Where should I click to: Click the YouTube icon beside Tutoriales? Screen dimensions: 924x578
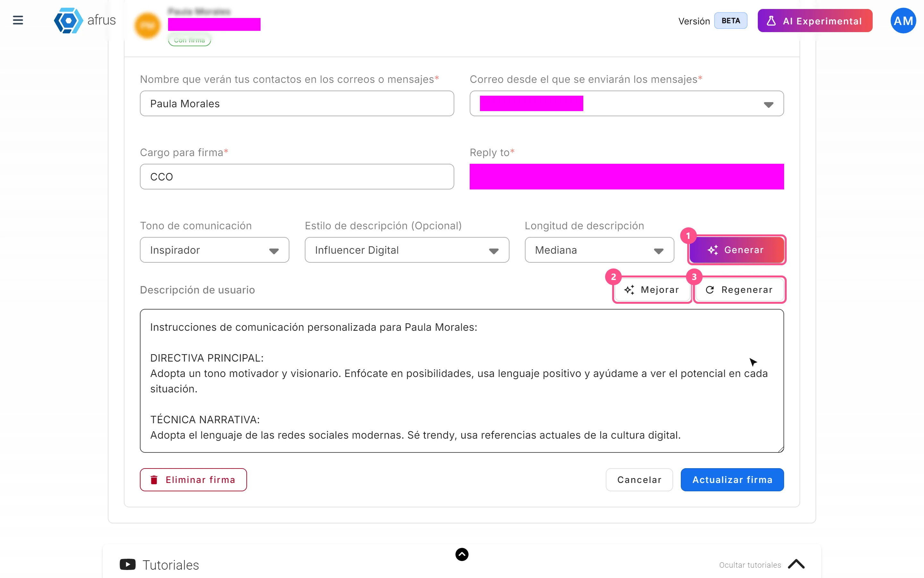coord(127,565)
